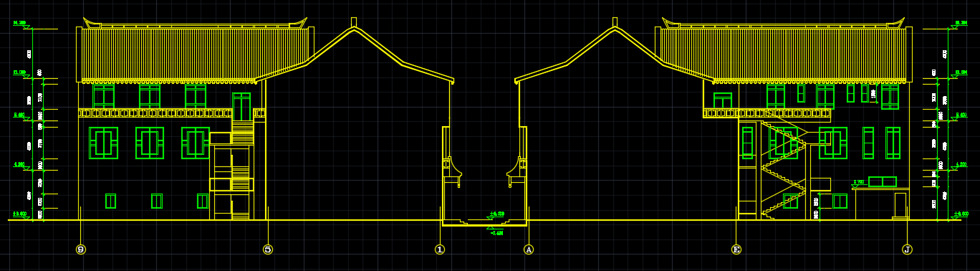Screen dimensions: 980x271
Task: Pick the ±0.000 level mark right of axis J
Action: (961, 214)
